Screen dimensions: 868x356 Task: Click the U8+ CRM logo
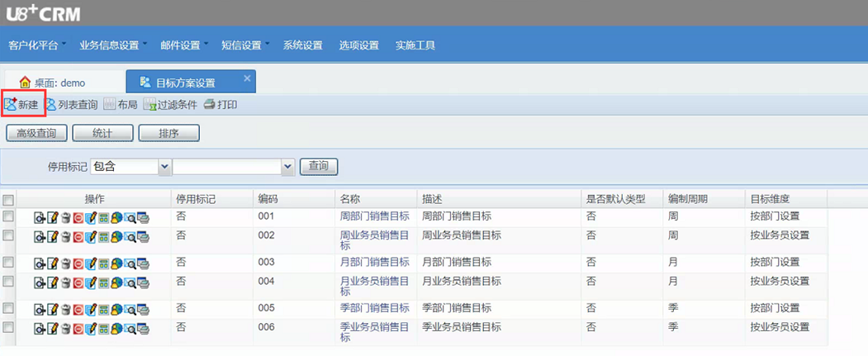pyautogui.click(x=43, y=12)
